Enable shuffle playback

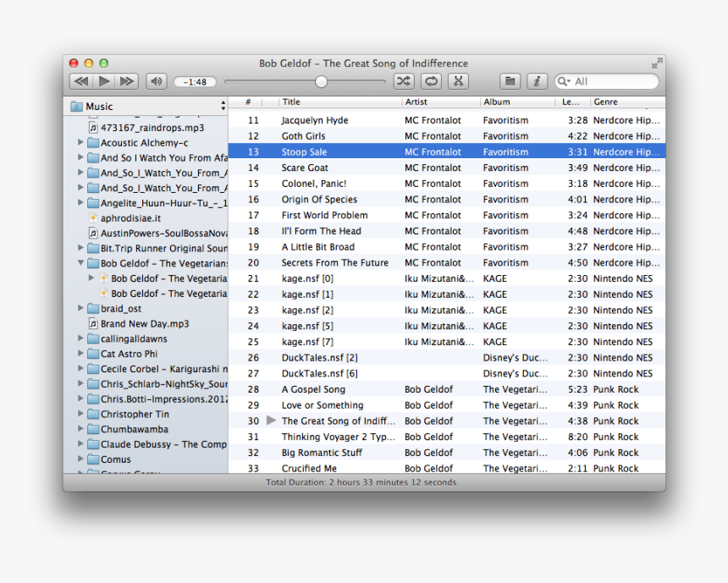(x=403, y=80)
